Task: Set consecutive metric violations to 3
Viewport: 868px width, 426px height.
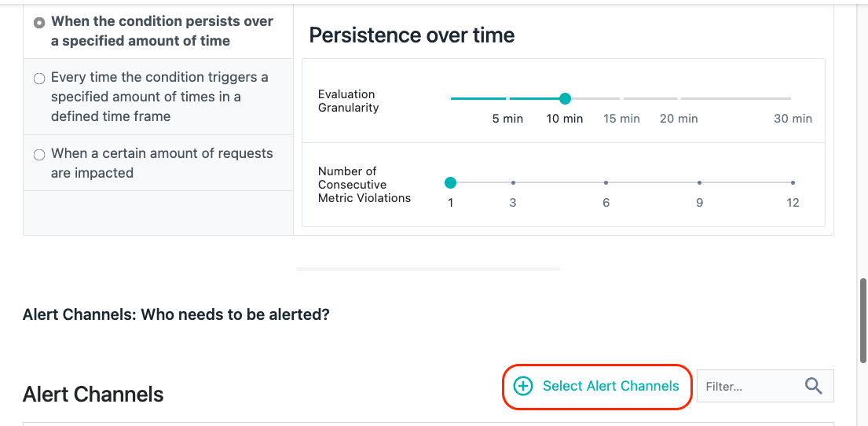Action: [x=513, y=183]
